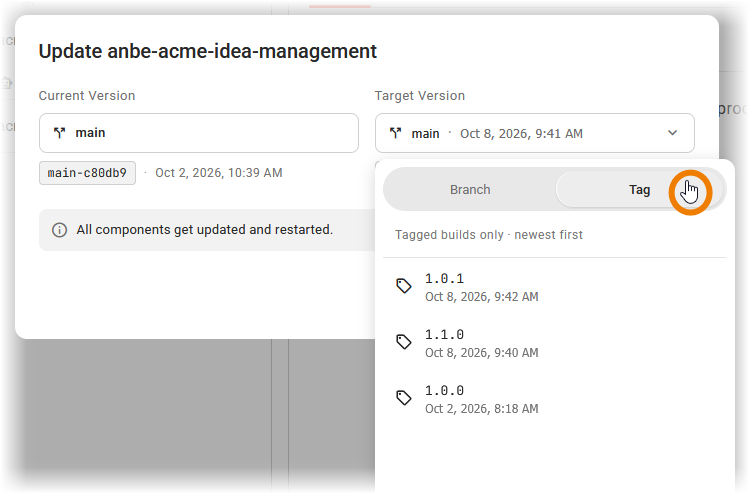Click the tag icon beside 1.1.0
Screen dimensions: 749x494
pyautogui.click(x=404, y=342)
